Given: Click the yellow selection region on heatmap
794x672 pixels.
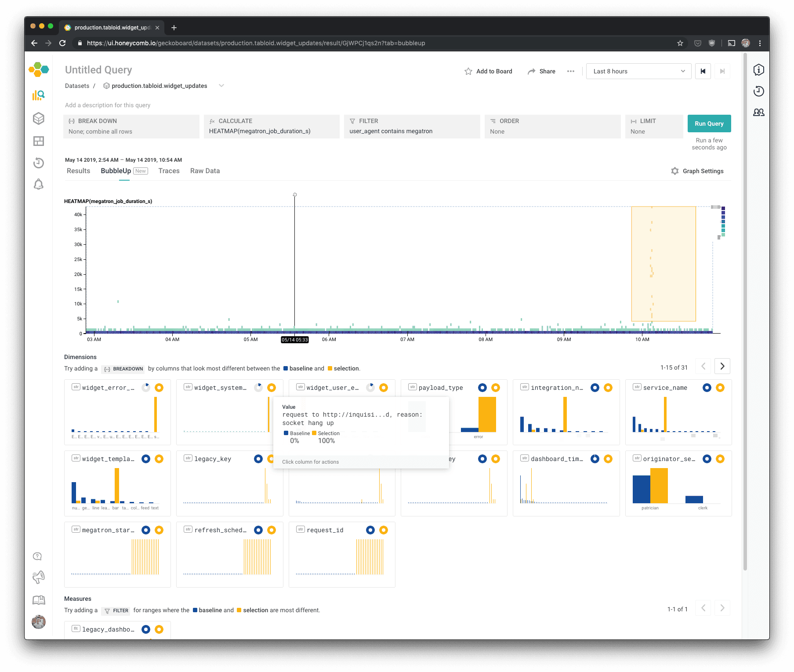Looking at the screenshot, I should click(x=663, y=264).
